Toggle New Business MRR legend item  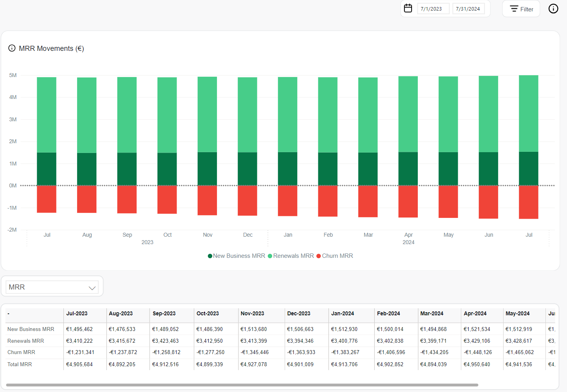[x=237, y=256]
